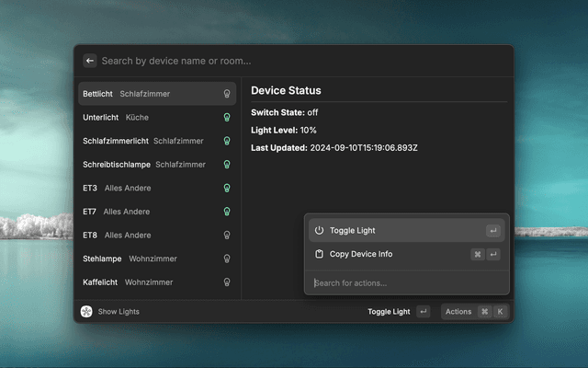Click the power icon beside Toggle Light
This screenshot has width=588, height=368.
(319, 231)
